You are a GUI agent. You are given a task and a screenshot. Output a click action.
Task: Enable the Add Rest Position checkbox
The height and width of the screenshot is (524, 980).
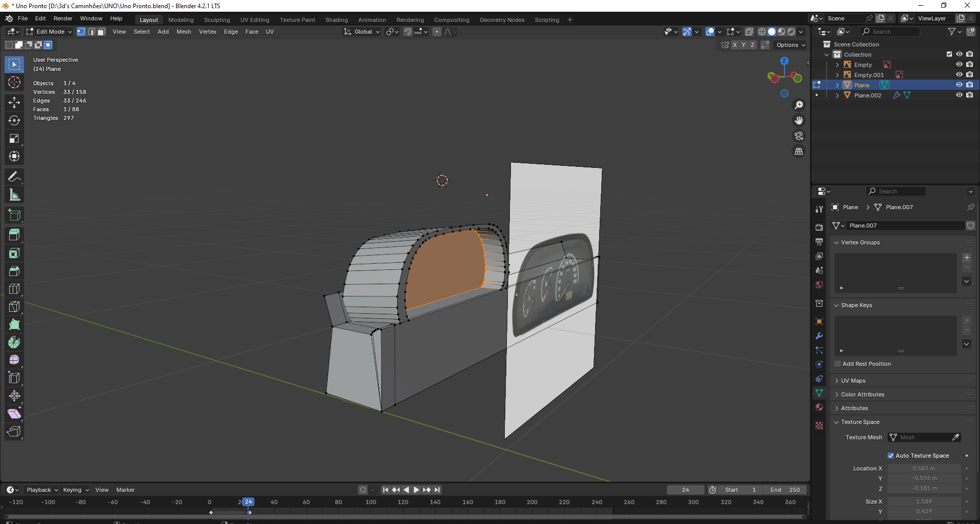point(838,364)
